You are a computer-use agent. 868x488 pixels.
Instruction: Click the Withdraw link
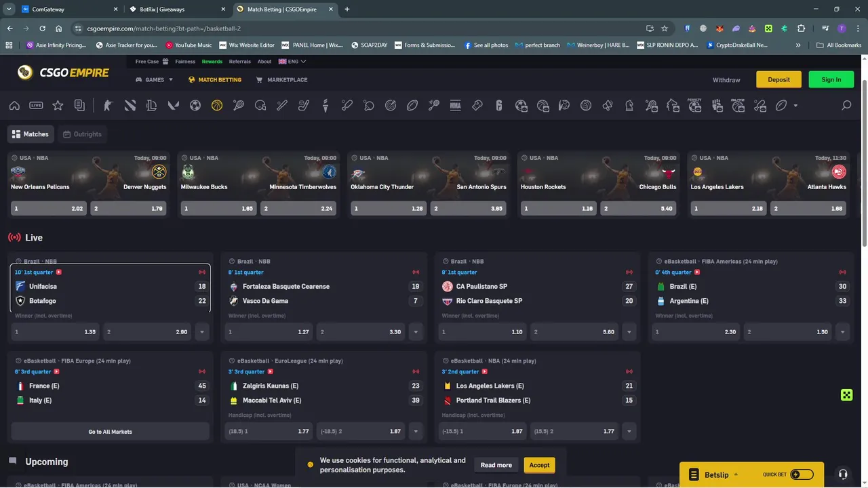[x=726, y=80]
